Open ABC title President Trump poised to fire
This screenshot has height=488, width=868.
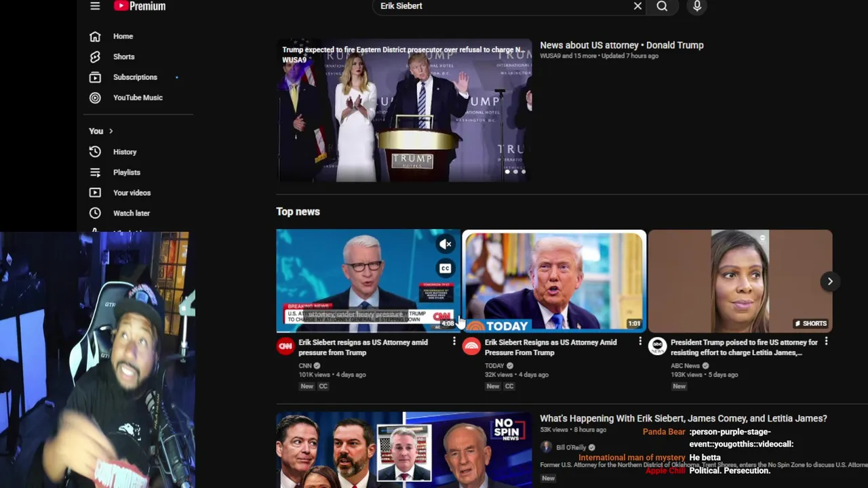point(744,347)
